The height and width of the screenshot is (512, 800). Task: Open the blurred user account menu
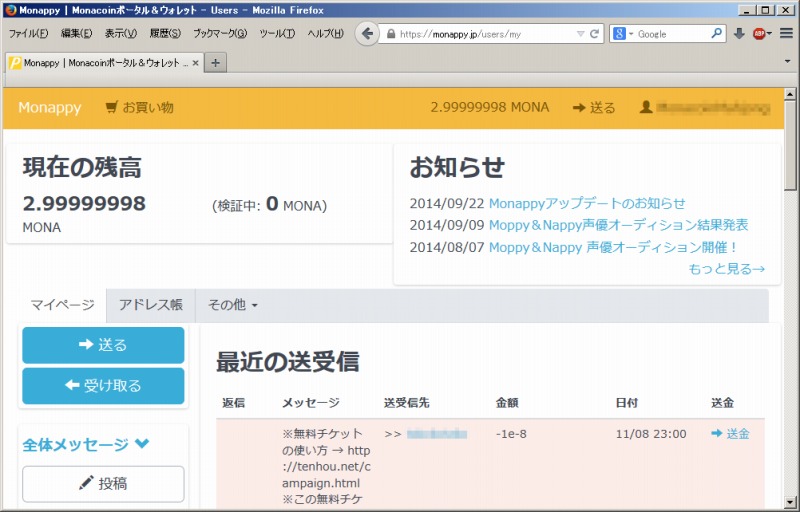click(x=705, y=108)
